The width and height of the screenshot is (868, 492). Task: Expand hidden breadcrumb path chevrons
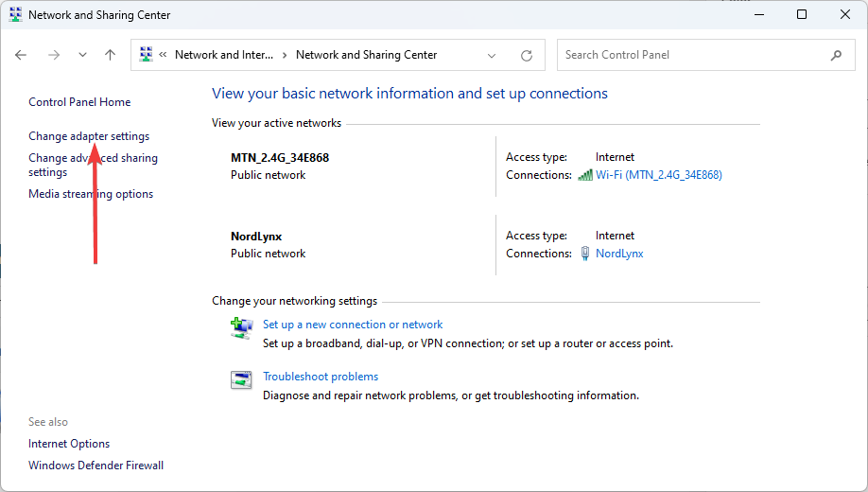click(x=164, y=55)
